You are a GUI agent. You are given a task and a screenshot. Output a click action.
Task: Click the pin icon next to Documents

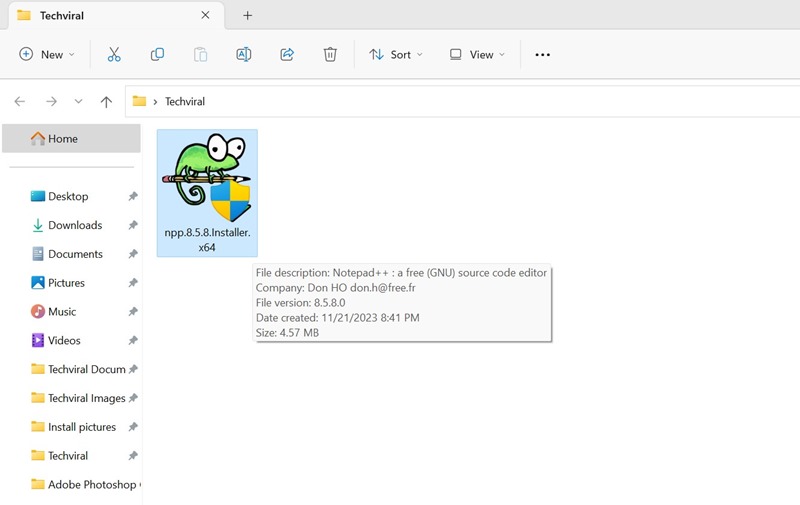(x=133, y=254)
